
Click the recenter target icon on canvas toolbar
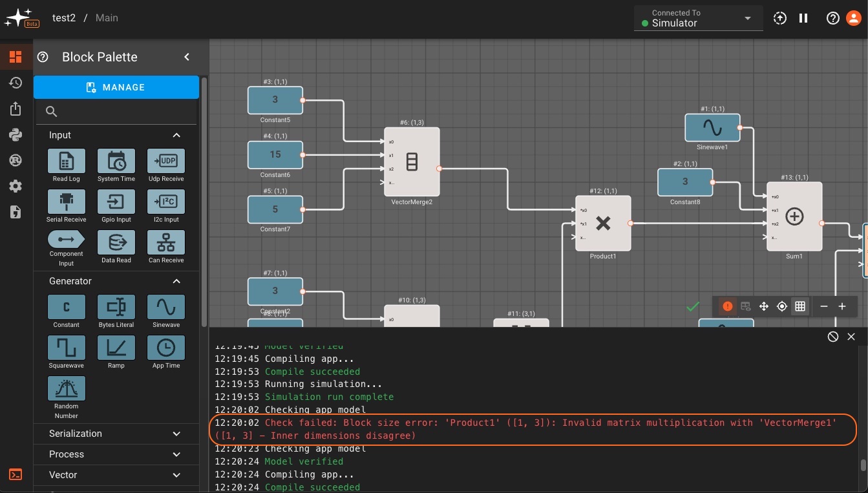click(x=782, y=306)
